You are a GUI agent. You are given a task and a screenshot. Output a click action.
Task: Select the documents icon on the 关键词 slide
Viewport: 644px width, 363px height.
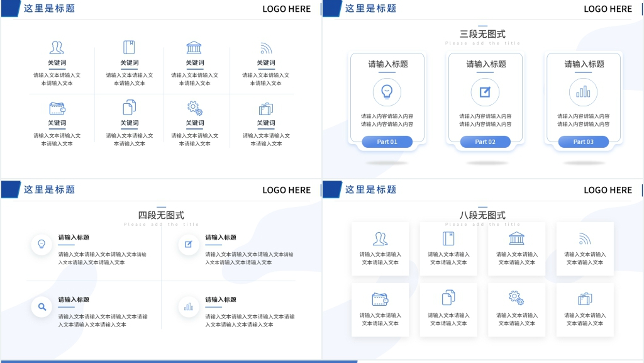[130, 107]
